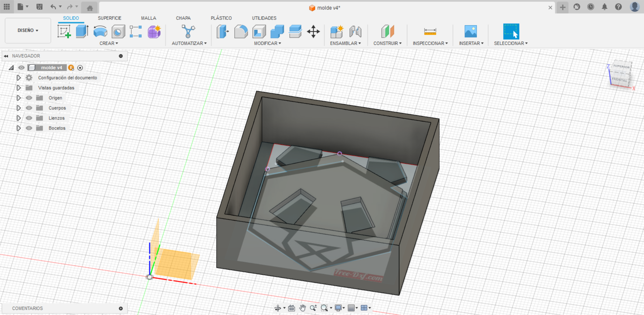The width and height of the screenshot is (644, 315).
Task: Select the Create Form tool
Action: pos(154,32)
